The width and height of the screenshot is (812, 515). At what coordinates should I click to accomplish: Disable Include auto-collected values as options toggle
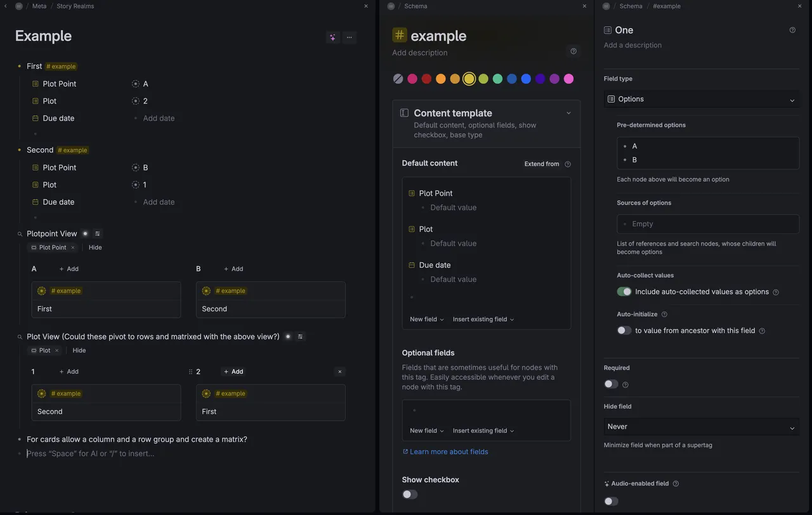click(x=624, y=292)
